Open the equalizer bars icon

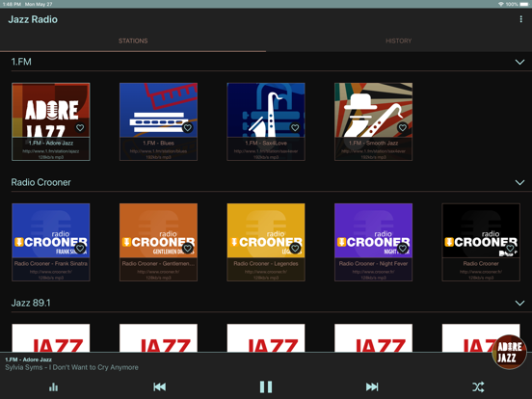pyautogui.click(x=54, y=386)
